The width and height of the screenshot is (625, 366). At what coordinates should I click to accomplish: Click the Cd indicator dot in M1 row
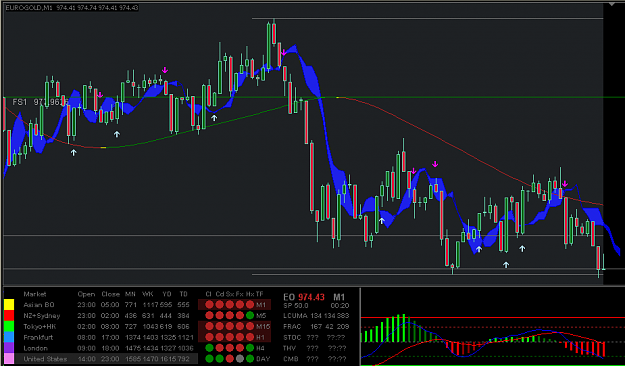(x=219, y=305)
